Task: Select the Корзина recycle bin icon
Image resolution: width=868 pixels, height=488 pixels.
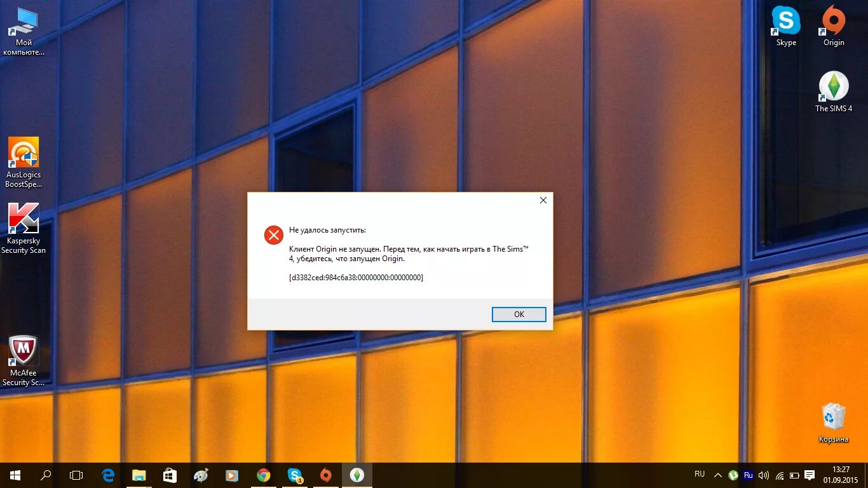Action: 834,423
